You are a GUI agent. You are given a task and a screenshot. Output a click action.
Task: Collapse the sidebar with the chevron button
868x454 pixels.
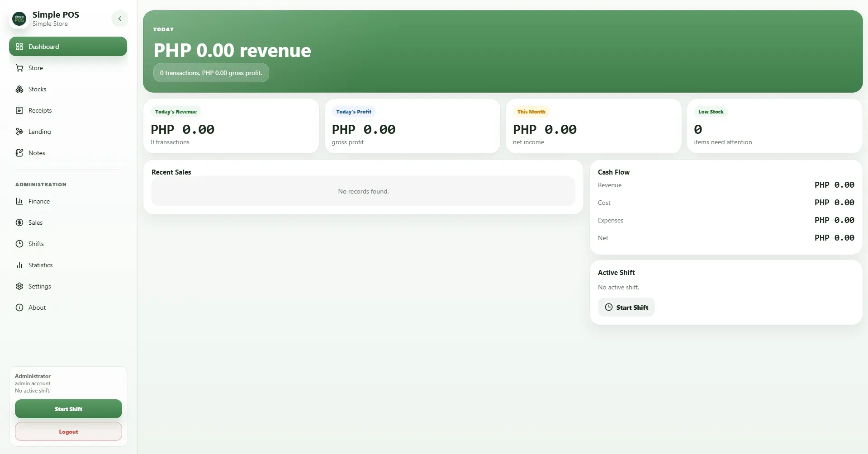[x=120, y=19]
